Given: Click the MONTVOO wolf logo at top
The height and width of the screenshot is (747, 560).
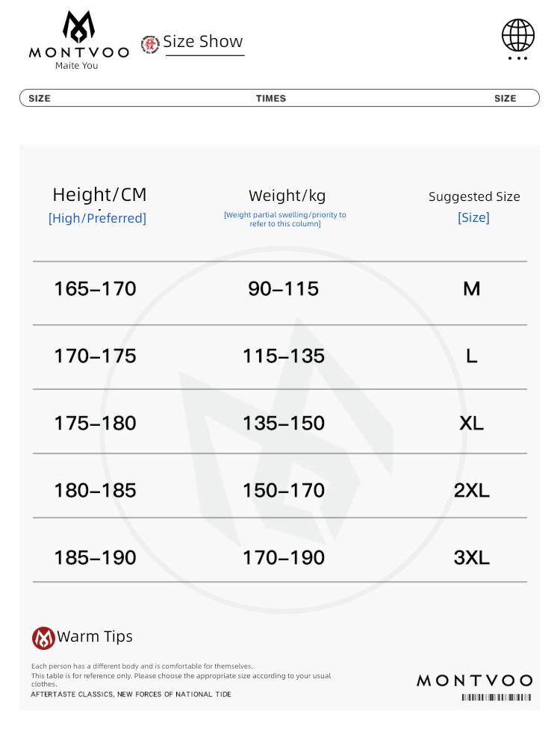Looking at the screenshot, I should point(78,27).
